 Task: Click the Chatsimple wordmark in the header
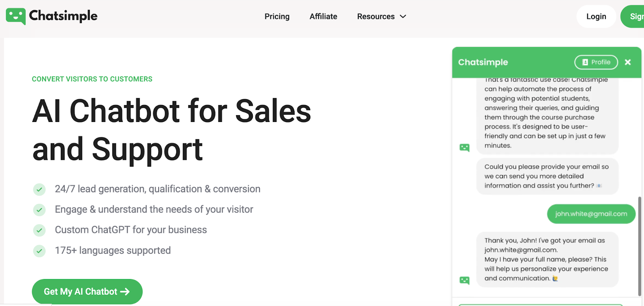(63, 16)
